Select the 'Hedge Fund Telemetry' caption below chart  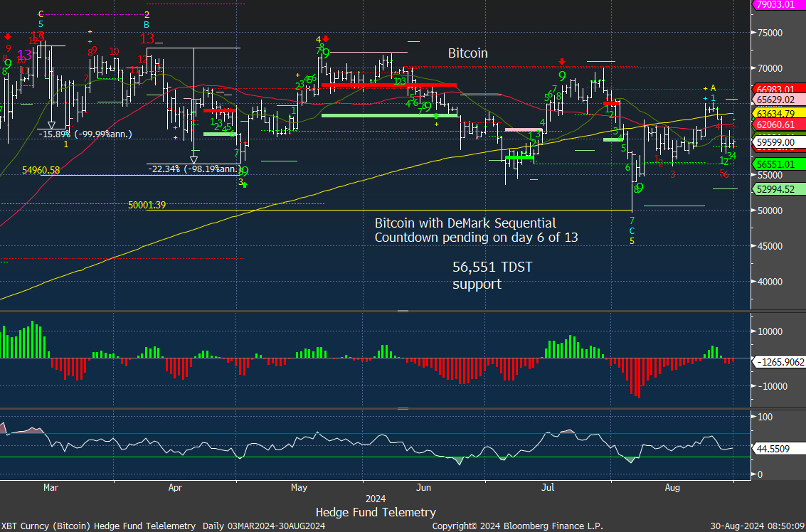375,512
